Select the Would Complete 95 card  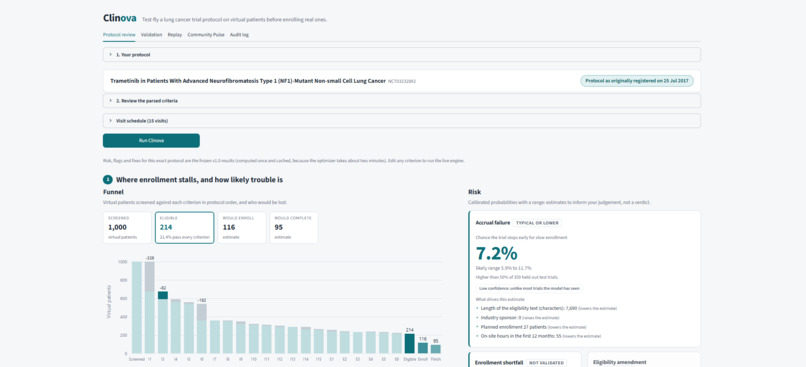point(294,227)
